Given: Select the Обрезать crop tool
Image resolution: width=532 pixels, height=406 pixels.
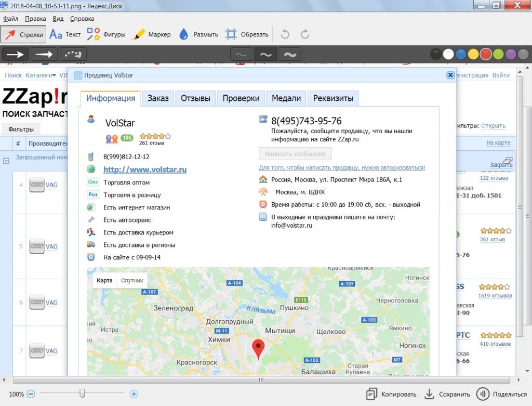Looking at the screenshot, I should [x=247, y=34].
